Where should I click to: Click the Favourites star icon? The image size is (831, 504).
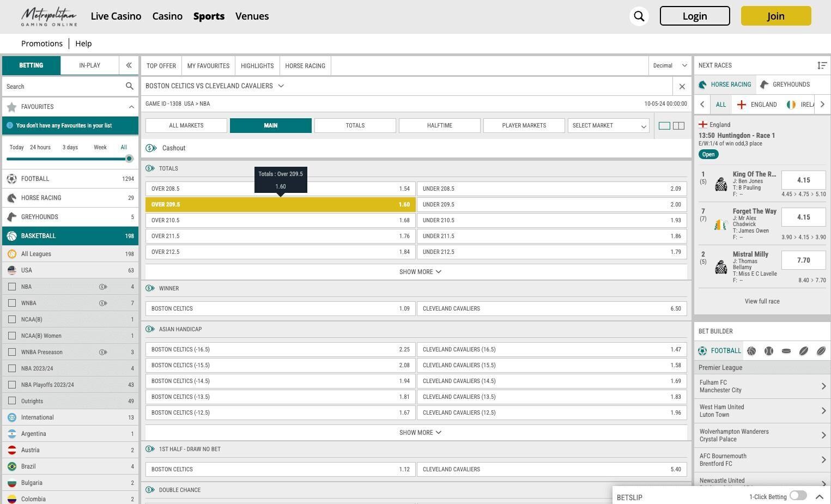11,107
